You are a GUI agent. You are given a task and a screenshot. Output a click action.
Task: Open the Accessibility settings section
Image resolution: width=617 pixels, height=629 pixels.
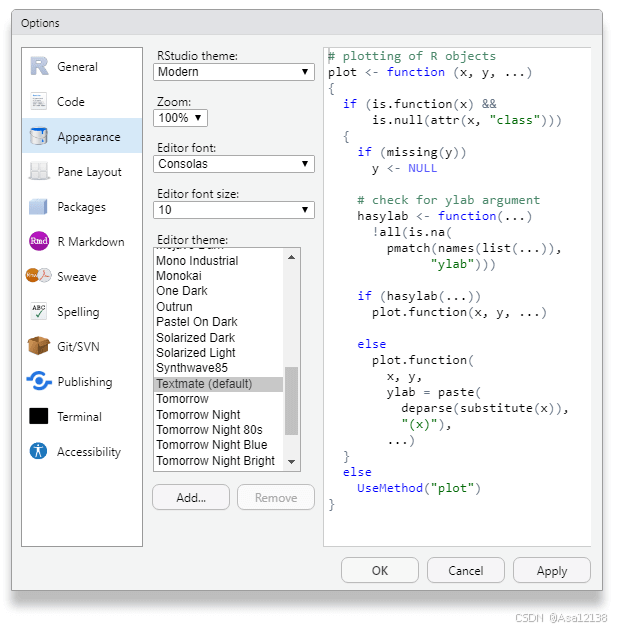82,451
